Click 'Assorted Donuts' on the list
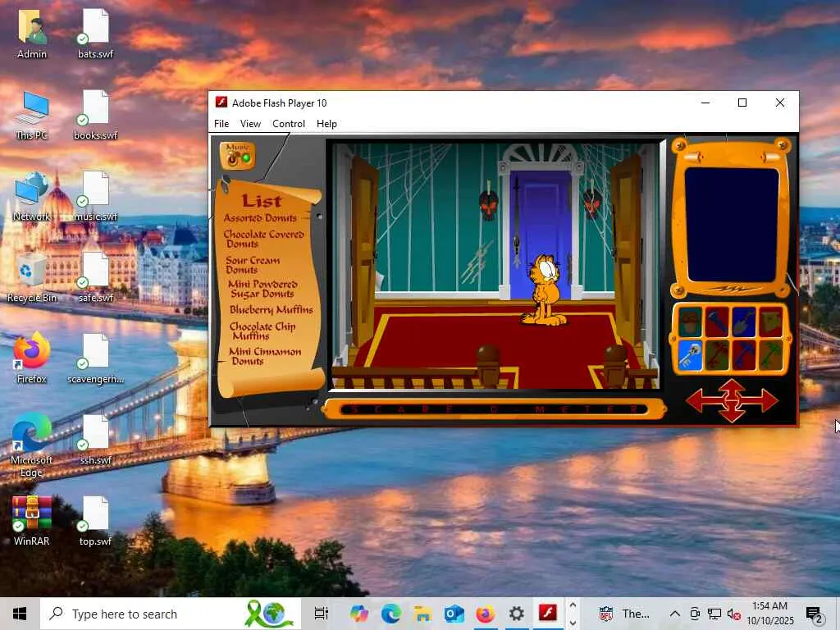This screenshot has width=840, height=630. 260,217
